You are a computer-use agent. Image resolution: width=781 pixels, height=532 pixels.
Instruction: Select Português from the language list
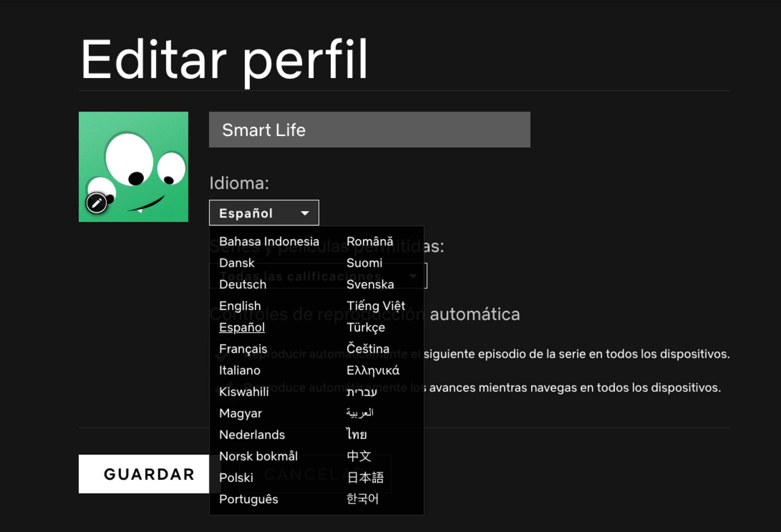(248, 499)
